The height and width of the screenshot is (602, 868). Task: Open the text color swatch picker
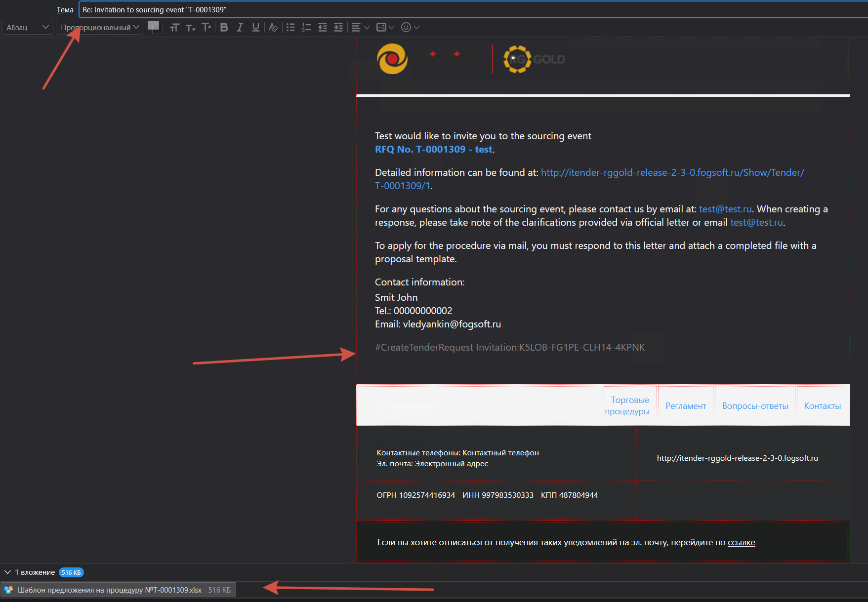pos(155,27)
